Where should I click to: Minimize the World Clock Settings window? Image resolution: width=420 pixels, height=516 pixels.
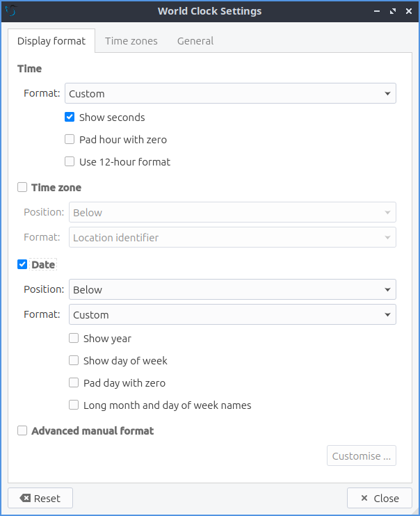(x=378, y=11)
